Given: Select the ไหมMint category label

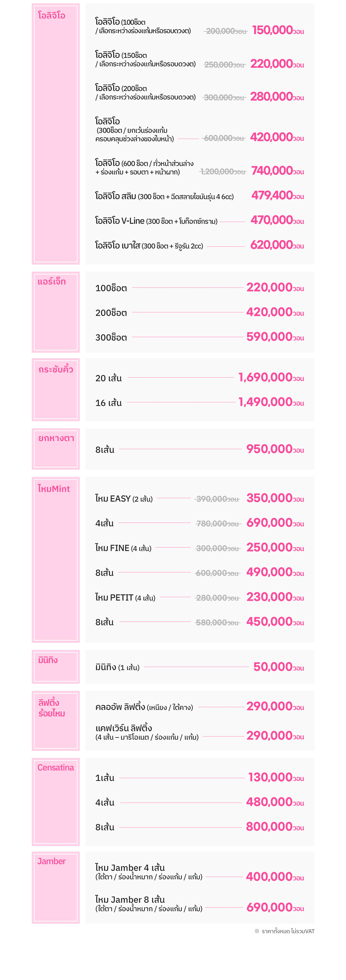Looking at the screenshot, I should click(x=54, y=489).
